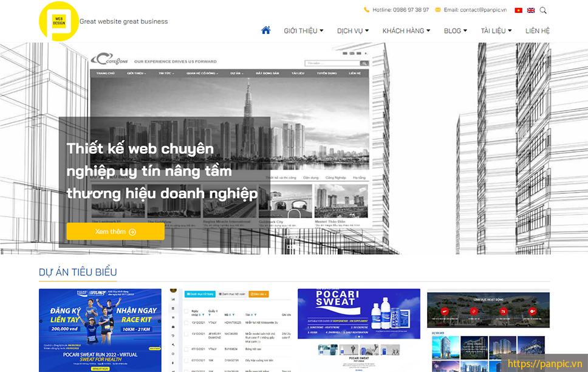Viewport: 588px width, 372px height.
Task: Expand the GIỚI THIỆU dropdown menu
Action: point(303,31)
